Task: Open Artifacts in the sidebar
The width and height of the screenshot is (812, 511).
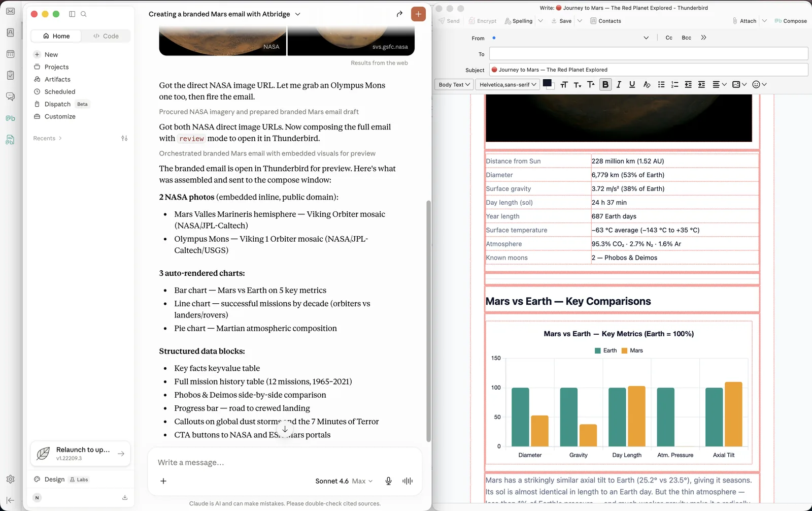Action: (x=57, y=79)
